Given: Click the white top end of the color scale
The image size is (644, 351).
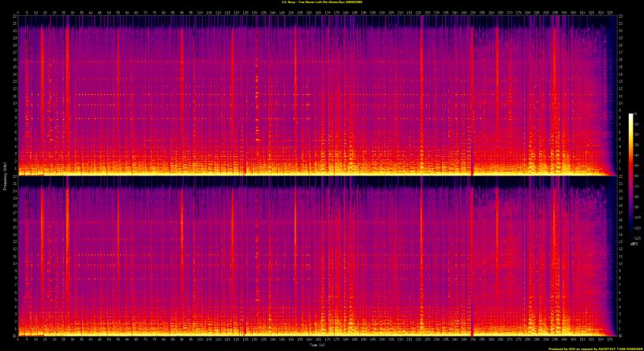Looking at the screenshot, I should click(x=631, y=116).
